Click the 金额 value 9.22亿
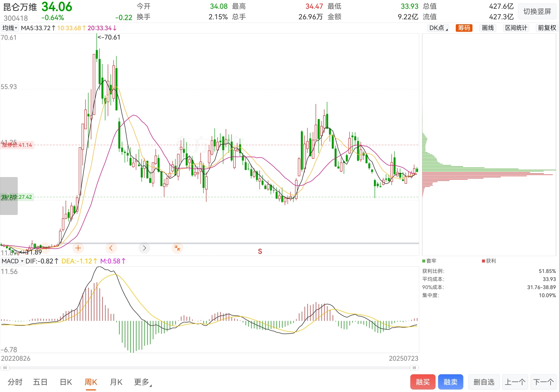 pos(408,17)
